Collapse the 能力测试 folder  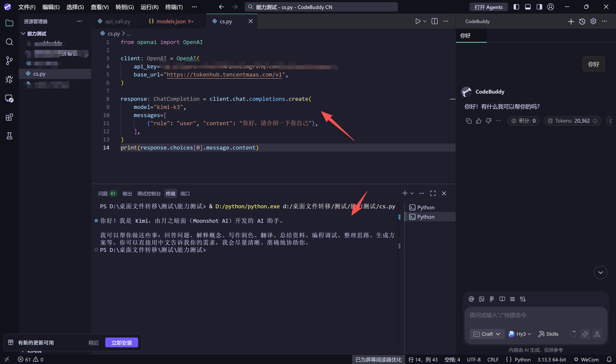[23, 34]
